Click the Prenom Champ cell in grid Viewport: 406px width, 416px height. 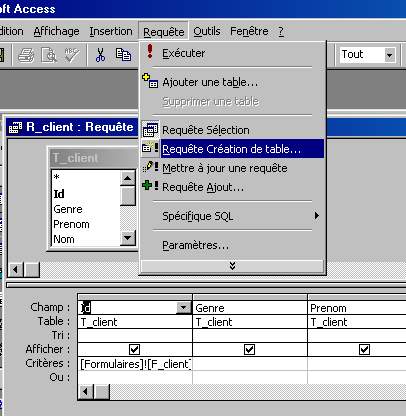357,308
